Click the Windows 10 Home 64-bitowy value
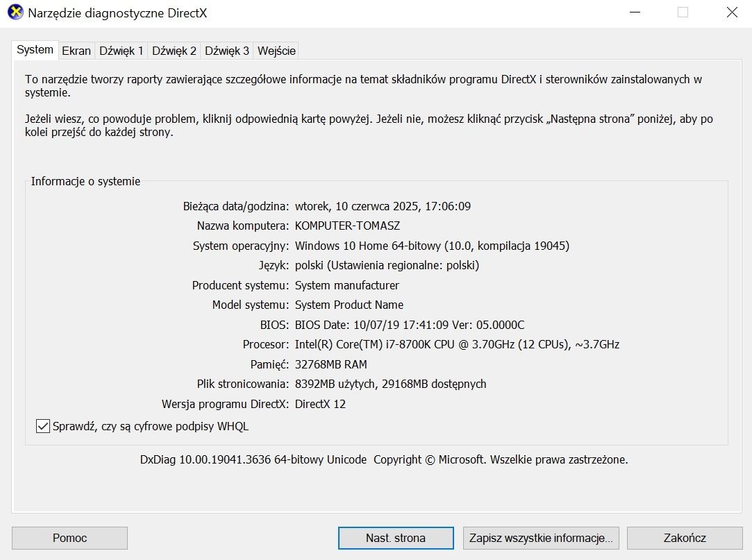752x560 pixels. 432,246
